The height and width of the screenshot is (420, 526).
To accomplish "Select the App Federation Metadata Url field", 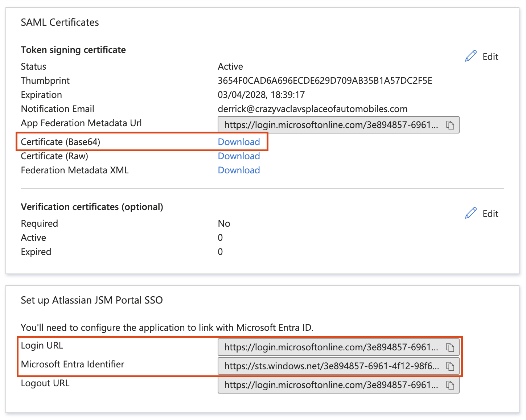I will pyautogui.click(x=338, y=125).
